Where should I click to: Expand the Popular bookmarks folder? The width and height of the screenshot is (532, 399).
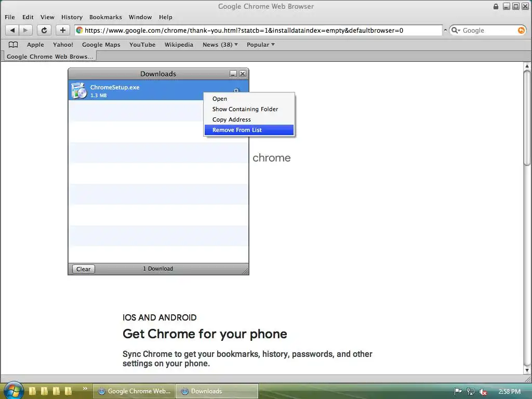261,45
